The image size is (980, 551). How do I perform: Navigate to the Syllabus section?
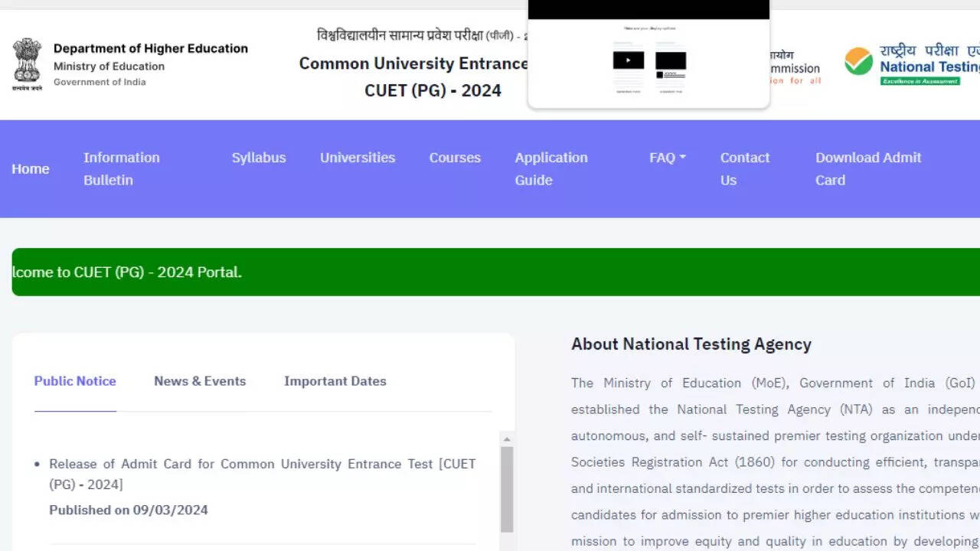pos(259,158)
